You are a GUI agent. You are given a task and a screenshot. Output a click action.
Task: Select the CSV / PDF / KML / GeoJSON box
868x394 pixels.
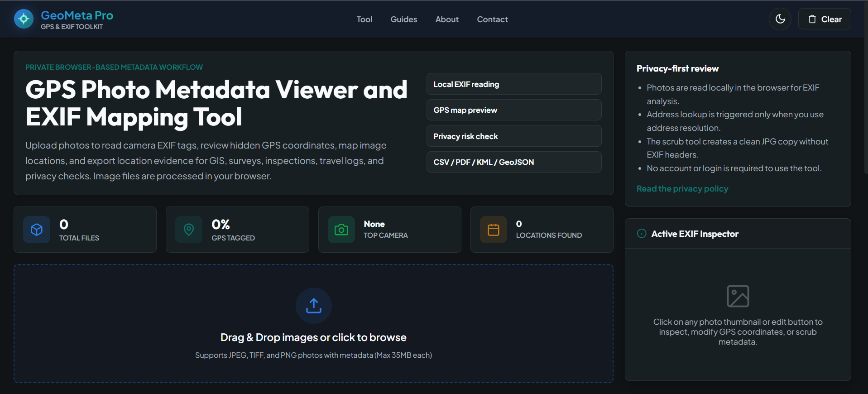tap(514, 162)
